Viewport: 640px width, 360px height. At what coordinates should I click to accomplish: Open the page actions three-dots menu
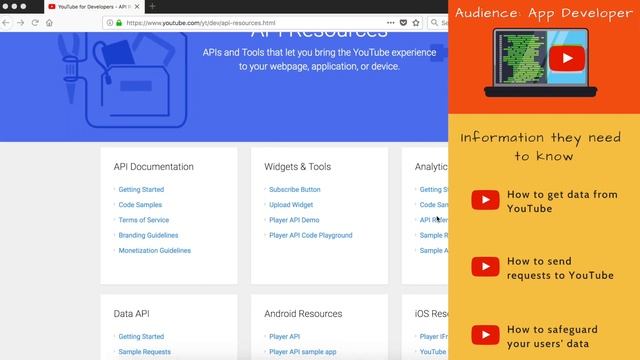[391, 23]
